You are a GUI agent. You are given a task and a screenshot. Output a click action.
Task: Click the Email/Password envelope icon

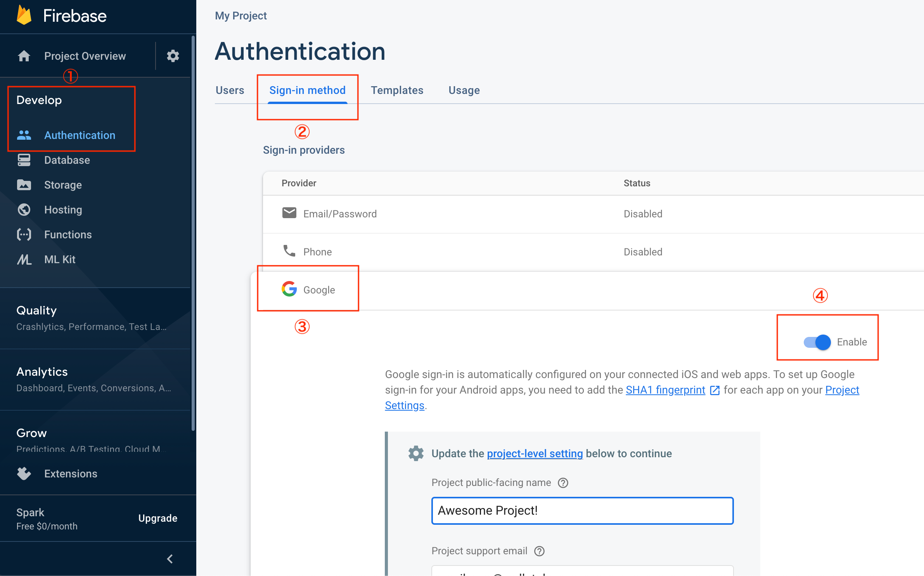289,213
